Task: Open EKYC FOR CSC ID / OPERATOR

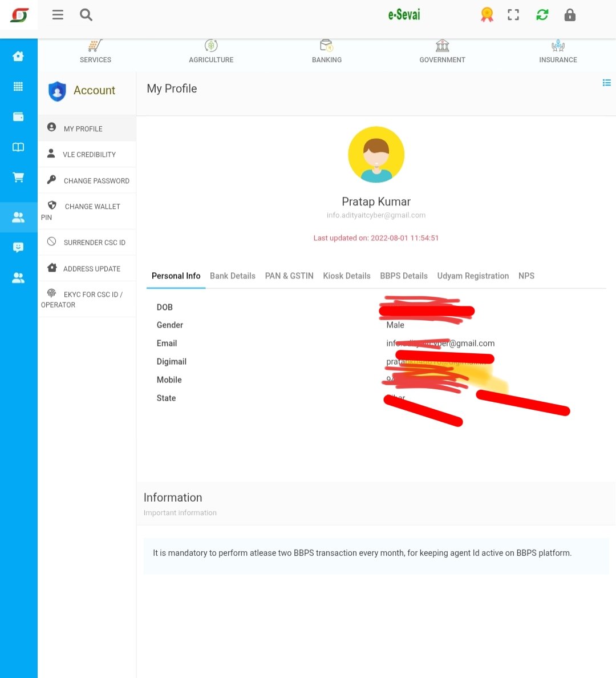Action: 87,299
